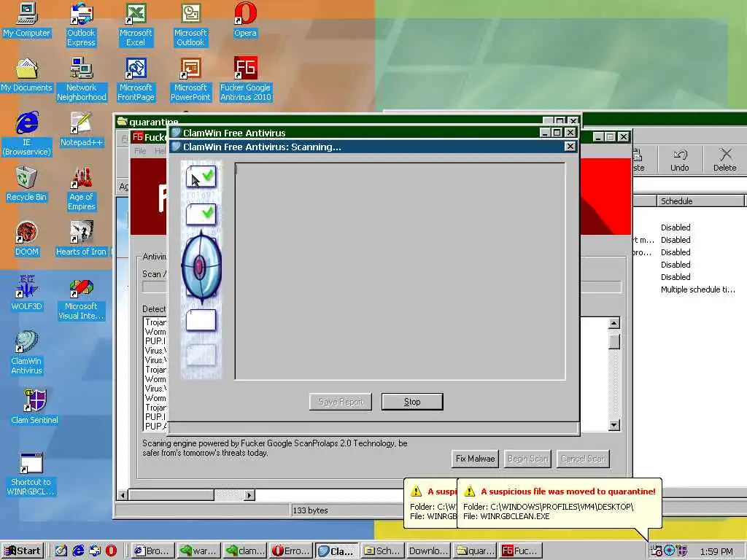Click the Delete toolbar button

pyautogui.click(x=724, y=160)
